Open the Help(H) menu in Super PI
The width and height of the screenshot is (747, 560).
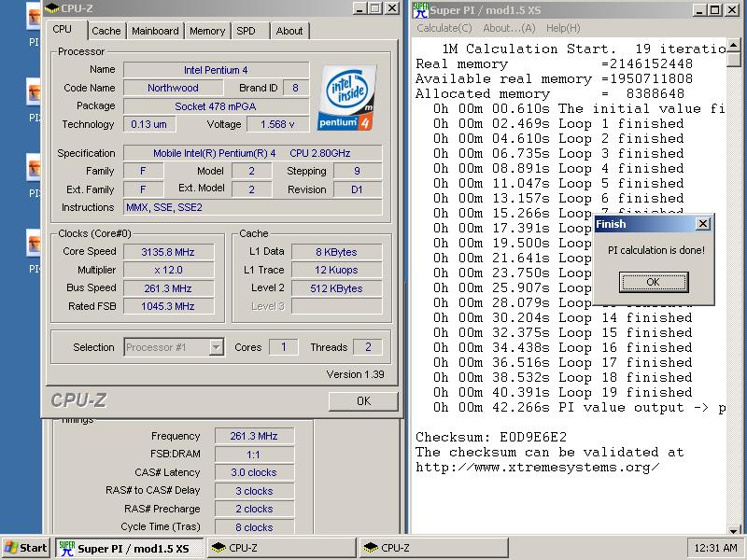[x=563, y=28]
